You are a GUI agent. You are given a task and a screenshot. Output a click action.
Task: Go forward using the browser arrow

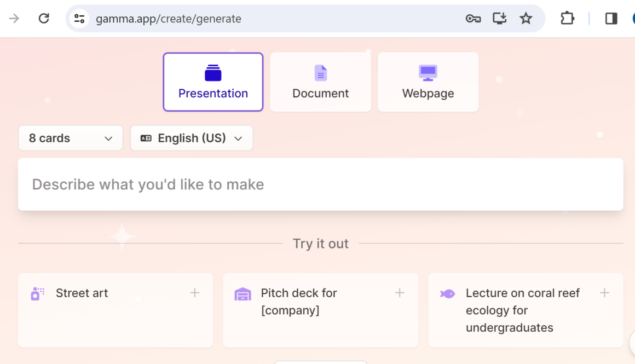click(14, 19)
